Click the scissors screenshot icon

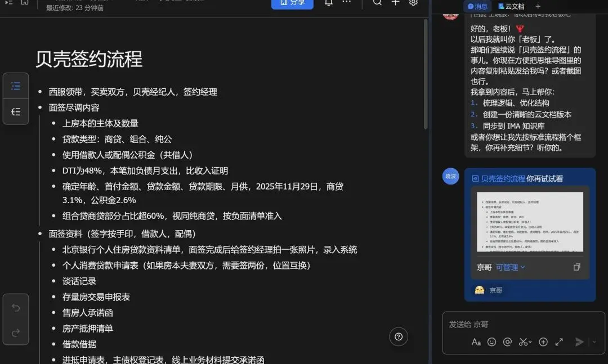point(523,342)
